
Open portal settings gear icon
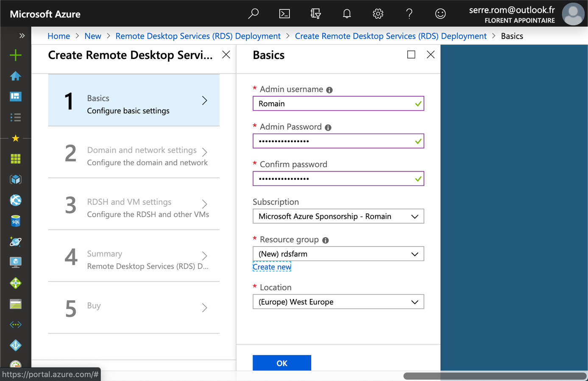pos(378,14)
